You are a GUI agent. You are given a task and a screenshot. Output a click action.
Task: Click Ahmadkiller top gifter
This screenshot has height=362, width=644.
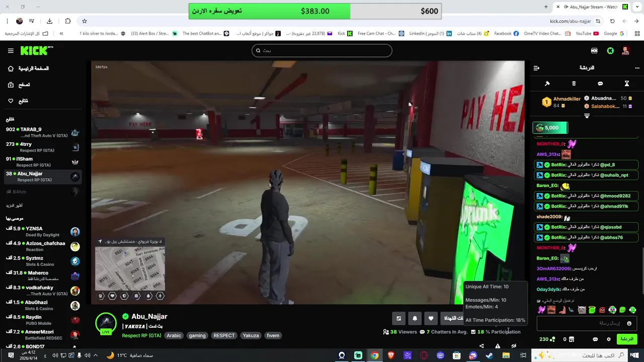click(x=560, y=102)
